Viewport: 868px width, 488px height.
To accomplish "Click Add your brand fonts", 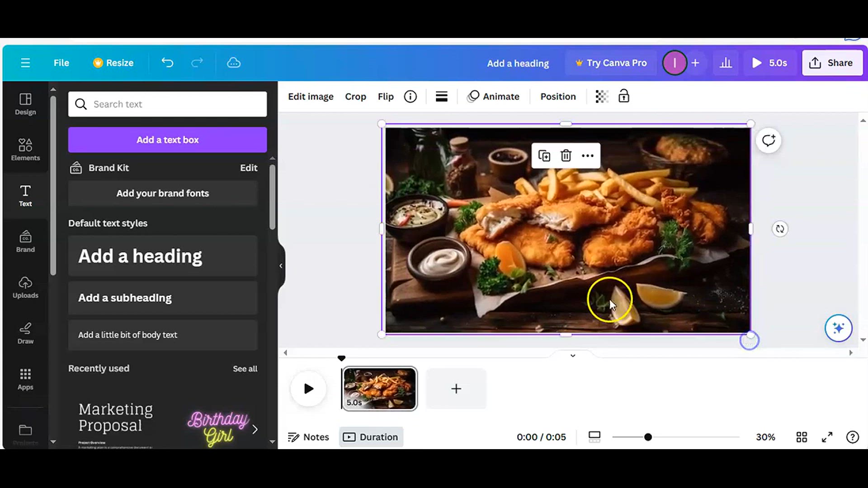I will 163,193.
